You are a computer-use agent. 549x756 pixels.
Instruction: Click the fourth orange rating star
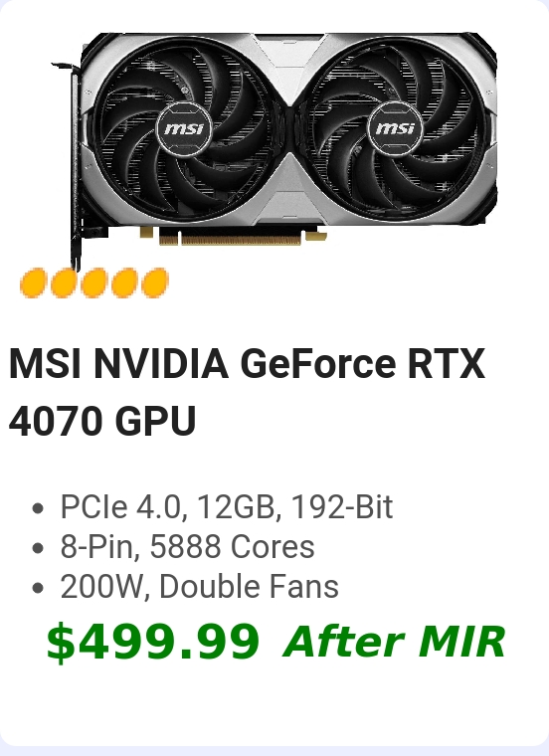[124, 283]
